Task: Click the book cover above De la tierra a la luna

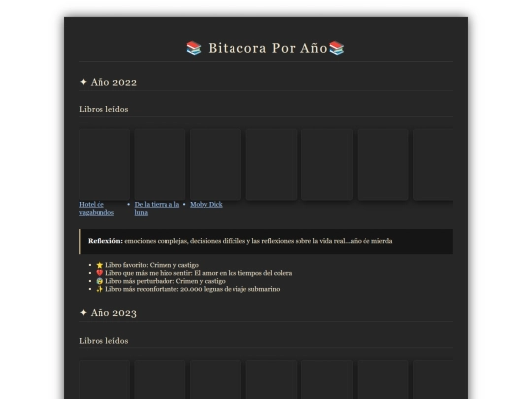Action: [160, 165]
